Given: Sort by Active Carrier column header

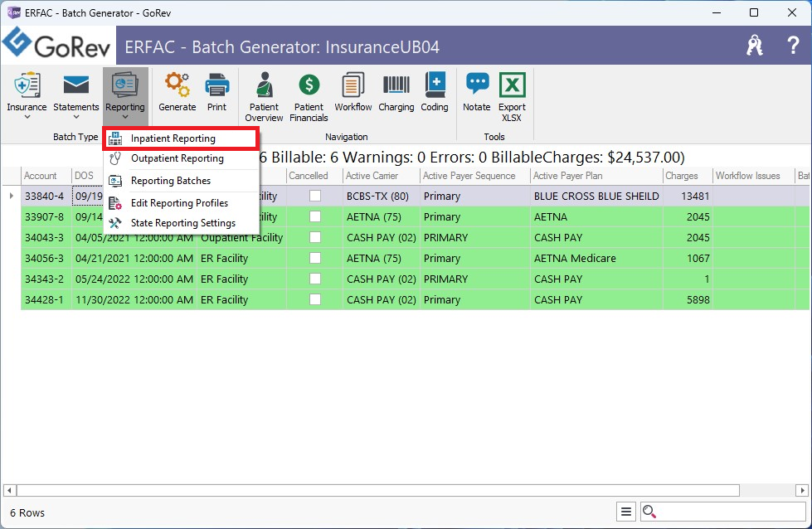Looking at the screenshot, I should tap(382, 176).
